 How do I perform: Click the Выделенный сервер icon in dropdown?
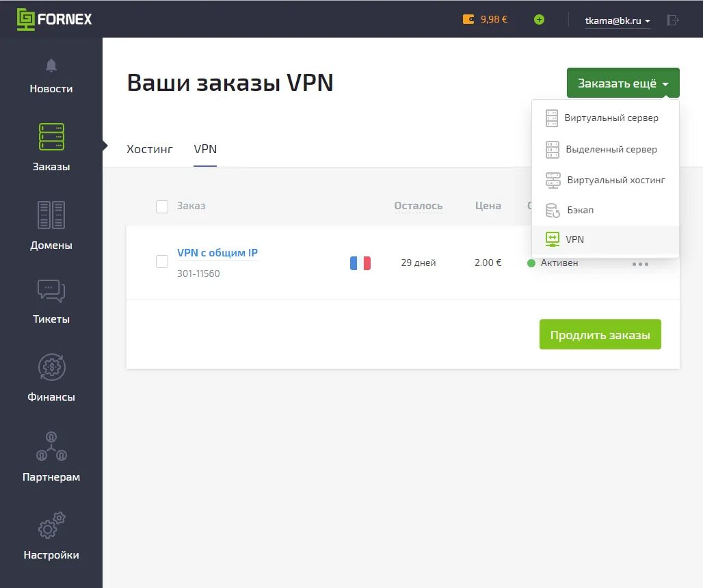pyautogui.click(x=553, y=149)
